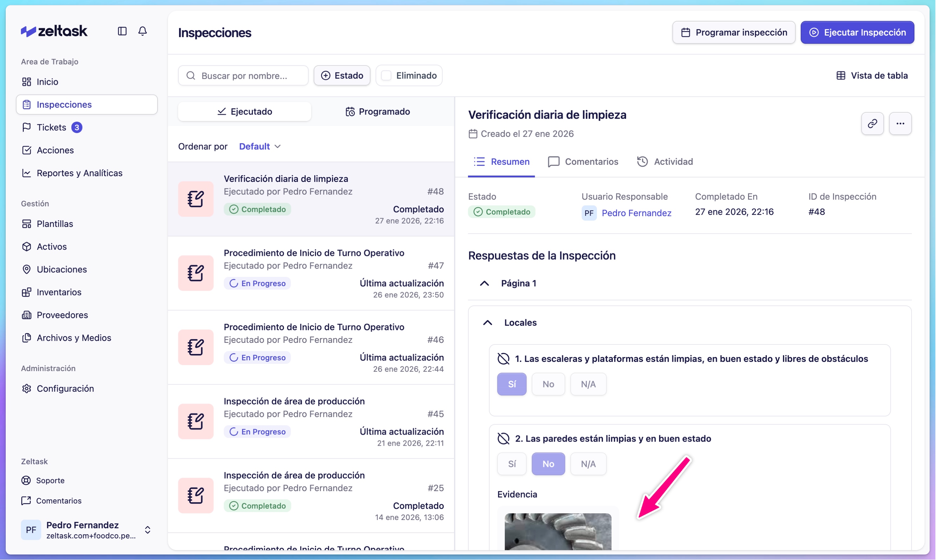Click notebook icon of inspection #47
Image resolution: width=936 pixels, height=560 pixels.
pyautogui.click(x=196, y=273)
